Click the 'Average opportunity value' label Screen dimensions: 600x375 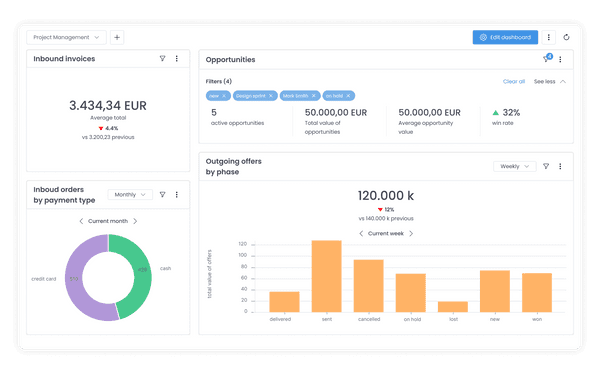click(x=426, y=127)
